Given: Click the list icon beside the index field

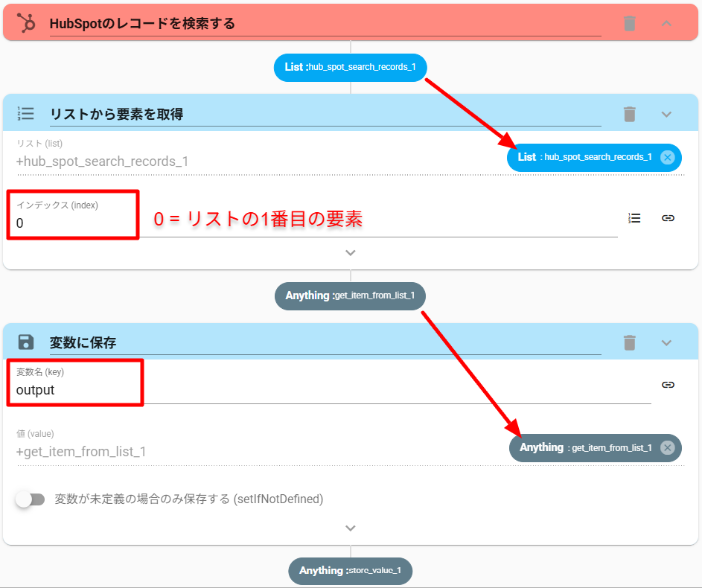Looking at the screenshot, I should (x=634, y=218).
